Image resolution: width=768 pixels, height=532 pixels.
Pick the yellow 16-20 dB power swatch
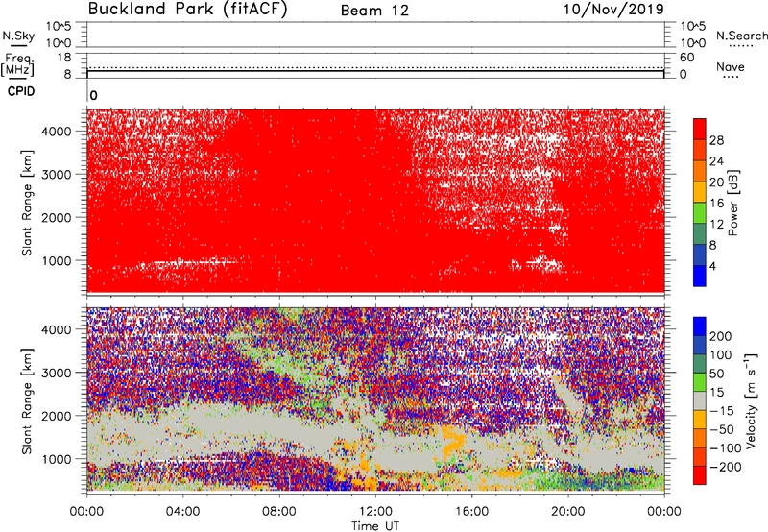pyautogui.click(x=700, y=192)
